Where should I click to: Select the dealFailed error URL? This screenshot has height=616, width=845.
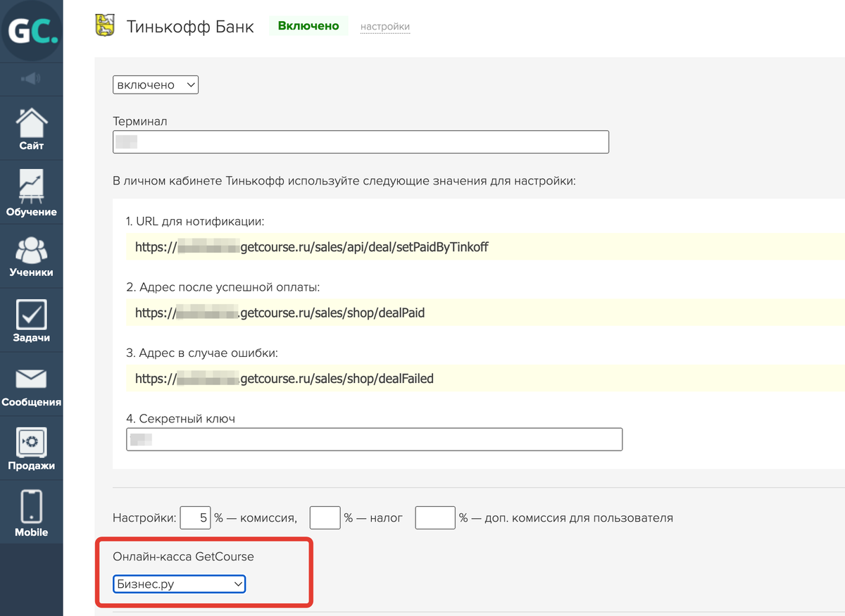[x=284, y=379]
